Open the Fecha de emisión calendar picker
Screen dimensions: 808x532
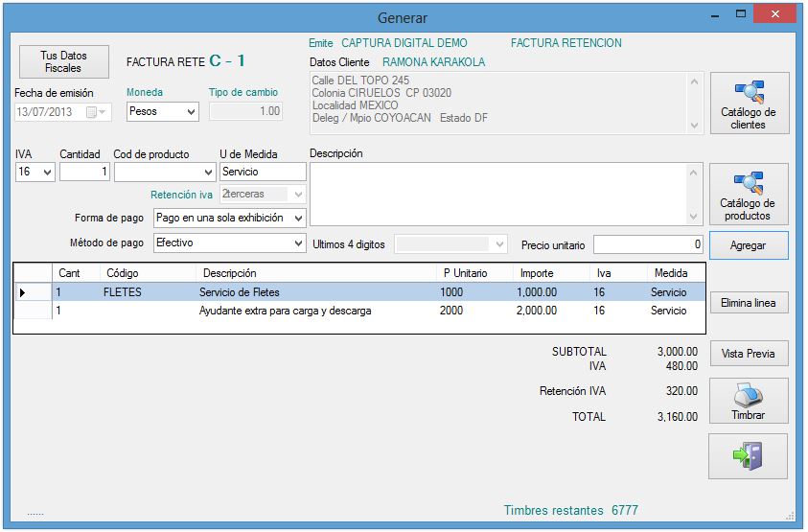93,112
